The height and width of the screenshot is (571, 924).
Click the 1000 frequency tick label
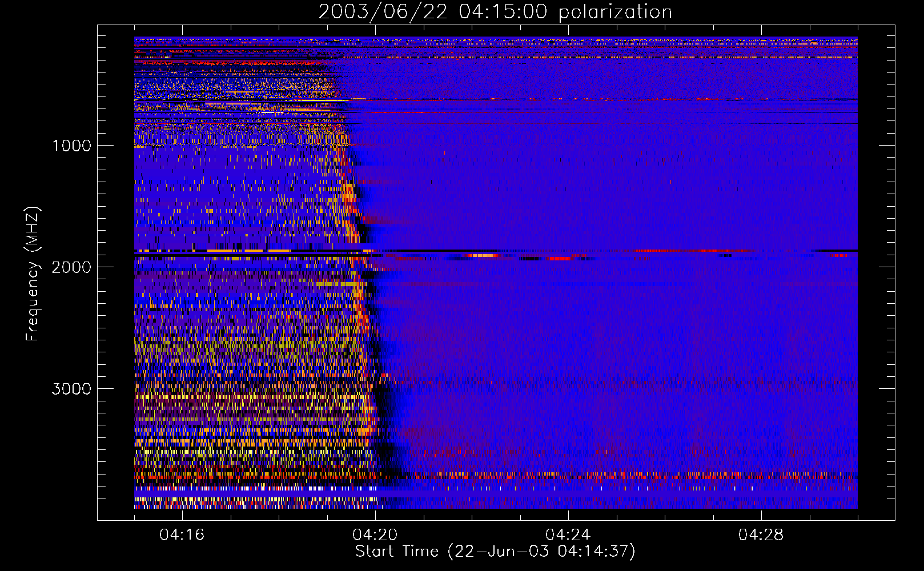pyautogui.click(x=71, y=146)
